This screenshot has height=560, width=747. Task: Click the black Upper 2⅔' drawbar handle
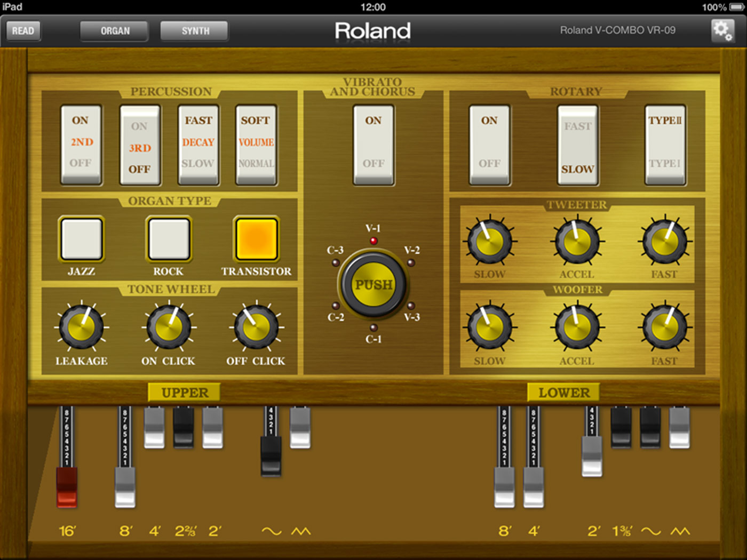(x=184, y=428)
